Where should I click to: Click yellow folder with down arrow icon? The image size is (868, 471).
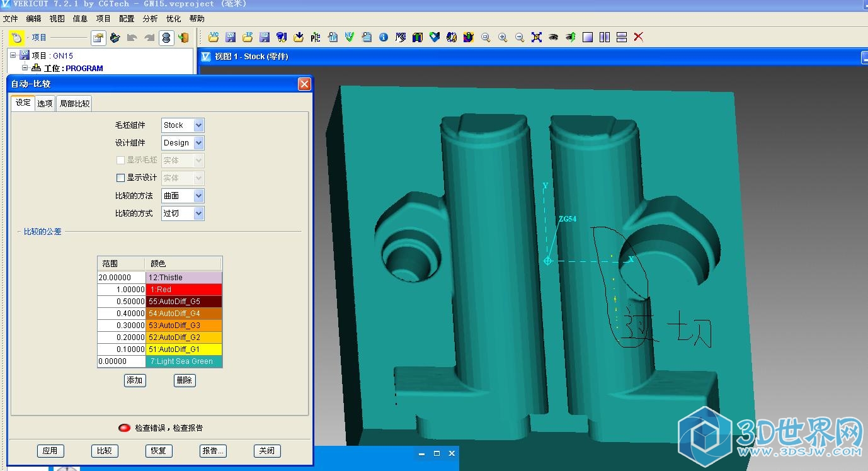pos(299,37)
